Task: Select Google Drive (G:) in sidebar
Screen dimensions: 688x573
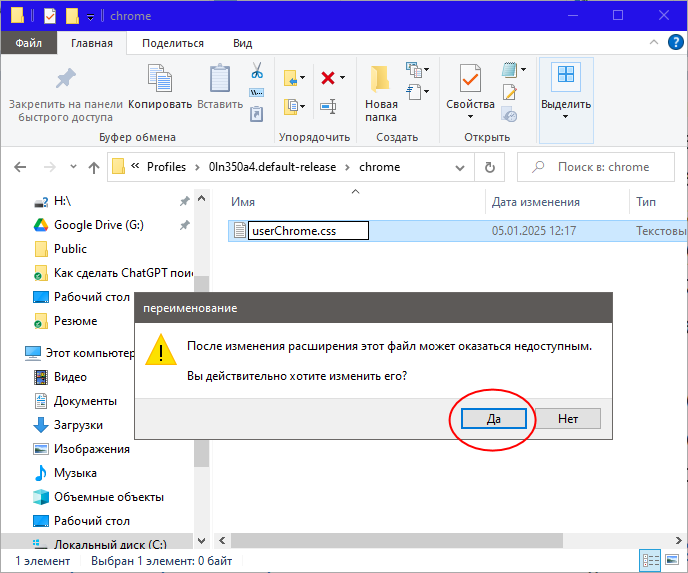Action: point(99,225)
